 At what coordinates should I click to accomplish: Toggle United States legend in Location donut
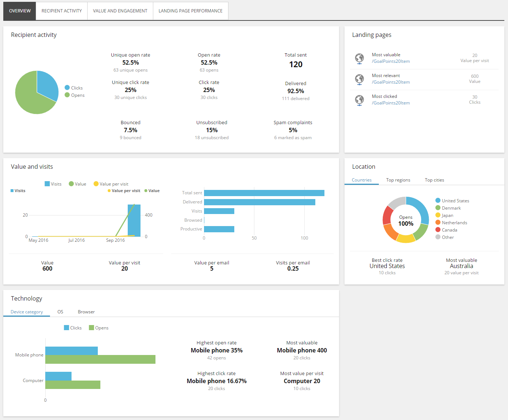click(x=452, y=201)
